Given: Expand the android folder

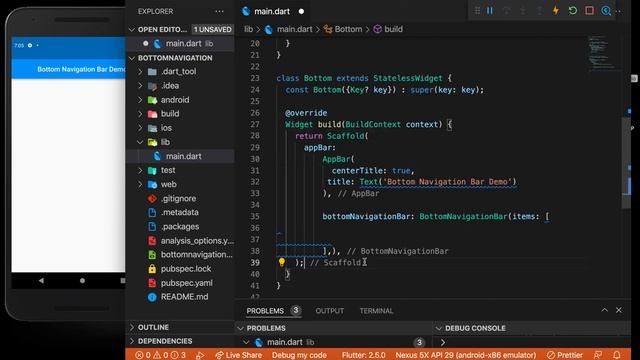Looking at the screenshot, I should (x=140, y=100).
